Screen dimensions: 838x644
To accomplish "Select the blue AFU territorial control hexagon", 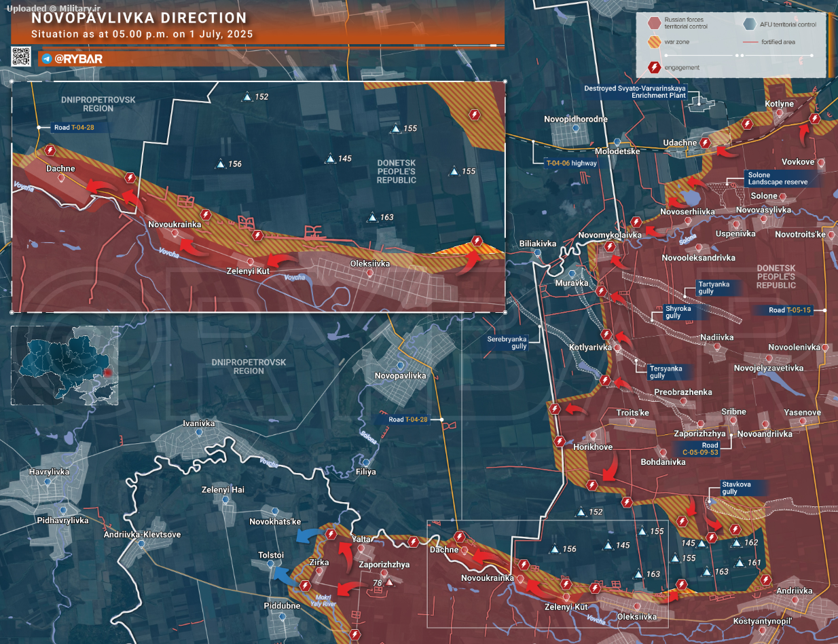I will pos(749,24).
